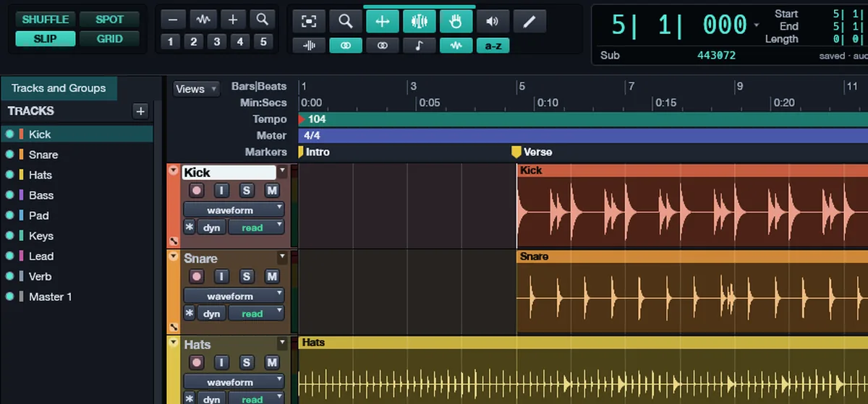Toggle visibility dot for Lead track
The image size is (868, 404).
click(x=9, y=256)
